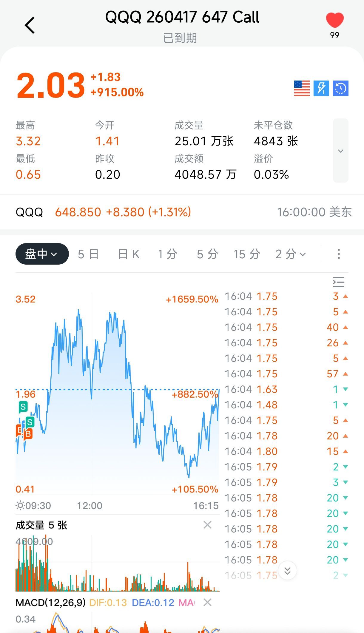Tap the red heart favorite icon
Image resolution: width=364 pixels, height=633 pixels.
(334, 20)
